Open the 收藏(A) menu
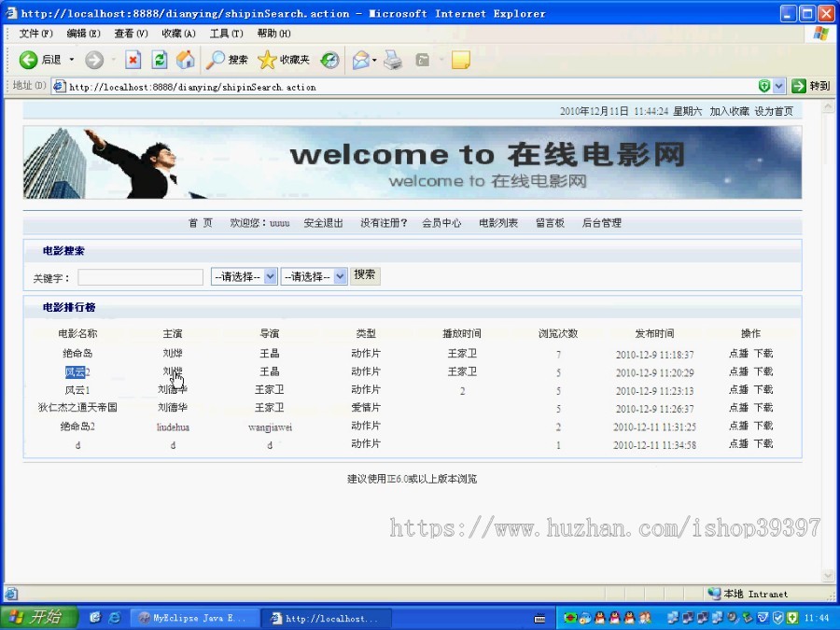The height and width of the screenshot is (630, 840). tap(179, 34)
